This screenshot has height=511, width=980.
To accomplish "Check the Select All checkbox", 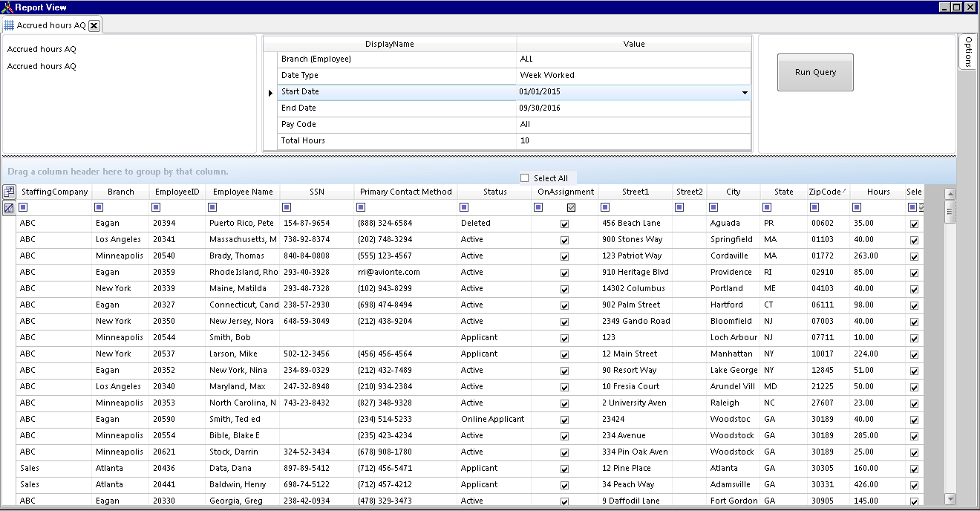I will pyautogui.click(x=525, y=178).
